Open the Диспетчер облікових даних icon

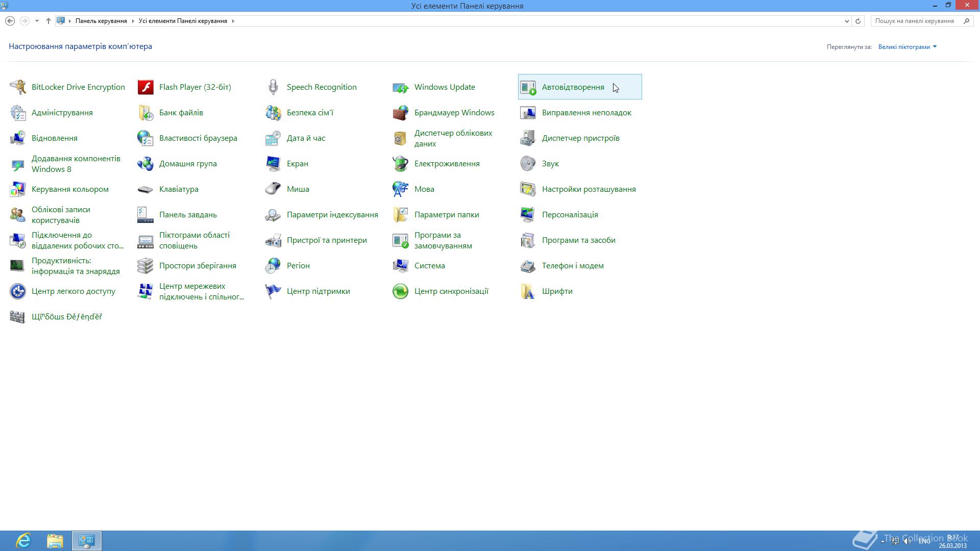[401, 138]
